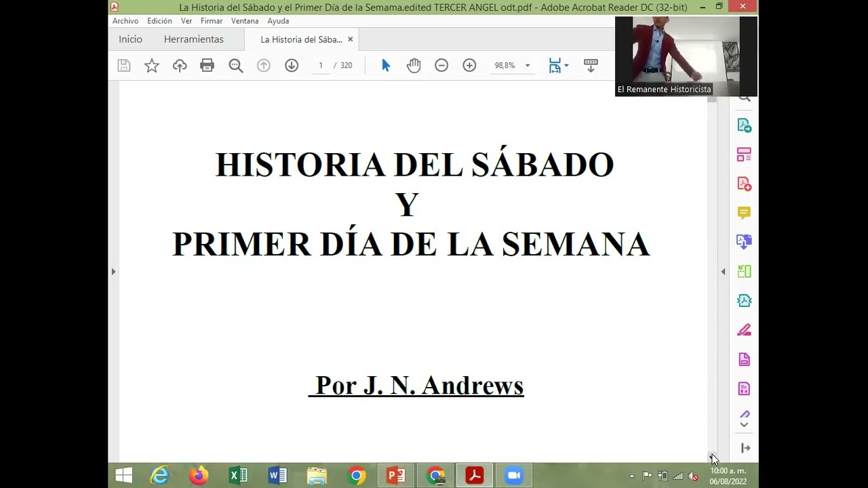868x488 pixels.
Task: Open the Ayuda menu
Action: (278, 21)
